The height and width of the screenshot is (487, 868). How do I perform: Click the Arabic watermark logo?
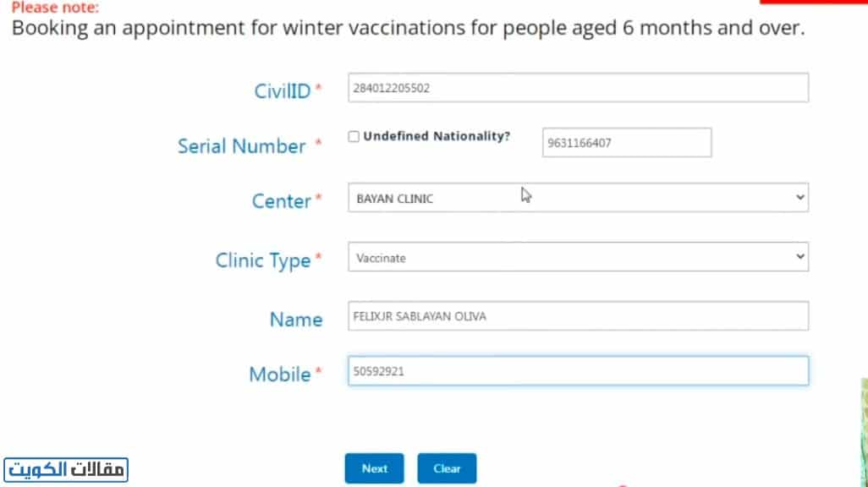point(66,468)
